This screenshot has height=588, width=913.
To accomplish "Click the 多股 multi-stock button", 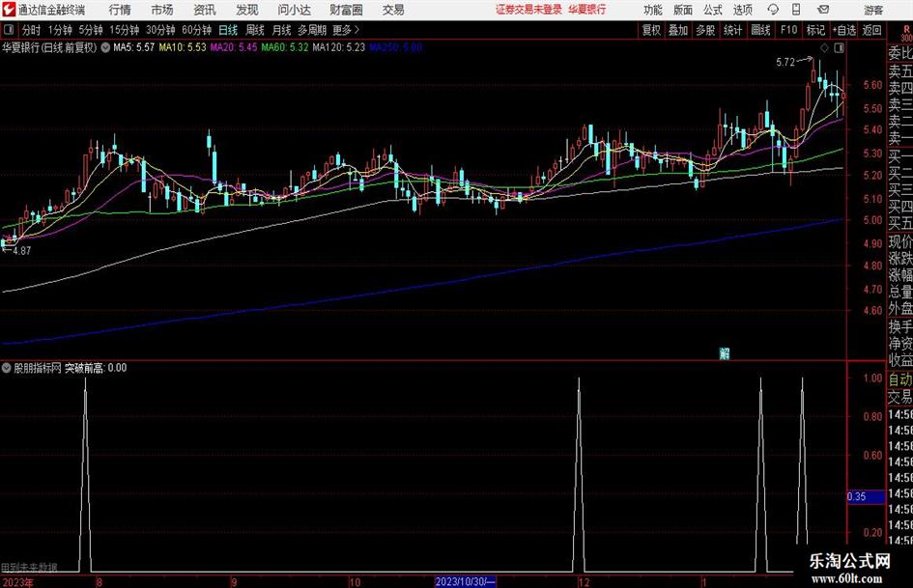I will 705,30.
